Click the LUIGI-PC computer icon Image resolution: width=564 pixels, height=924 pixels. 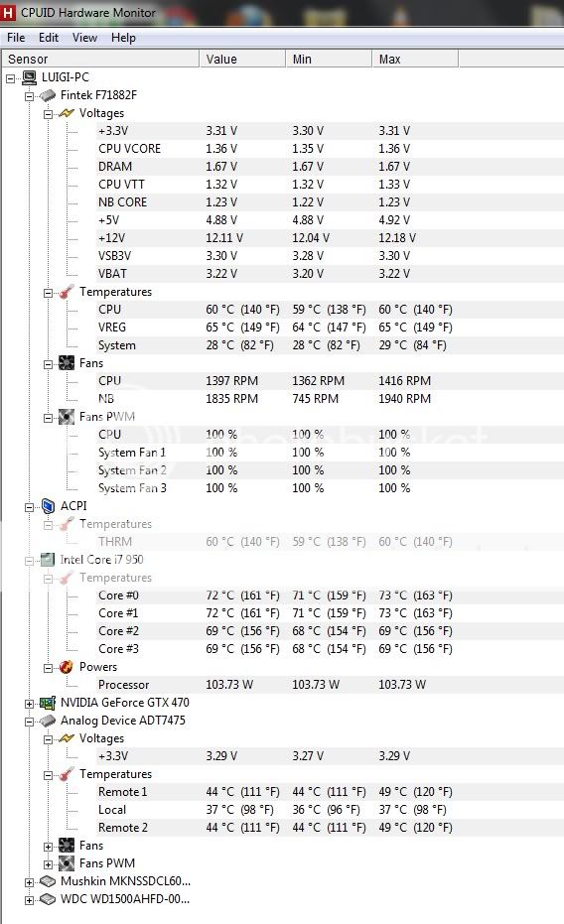tap(29, 77)
